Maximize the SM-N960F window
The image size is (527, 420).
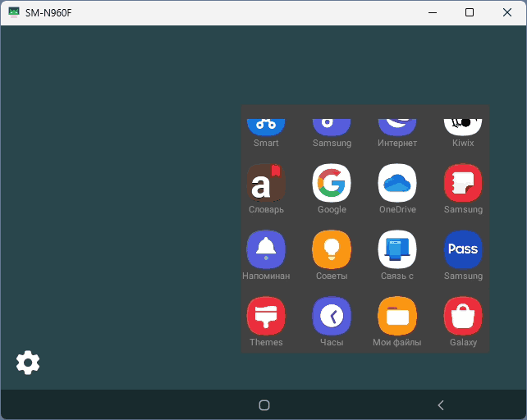pyautogui.click(x=470, y=12)
